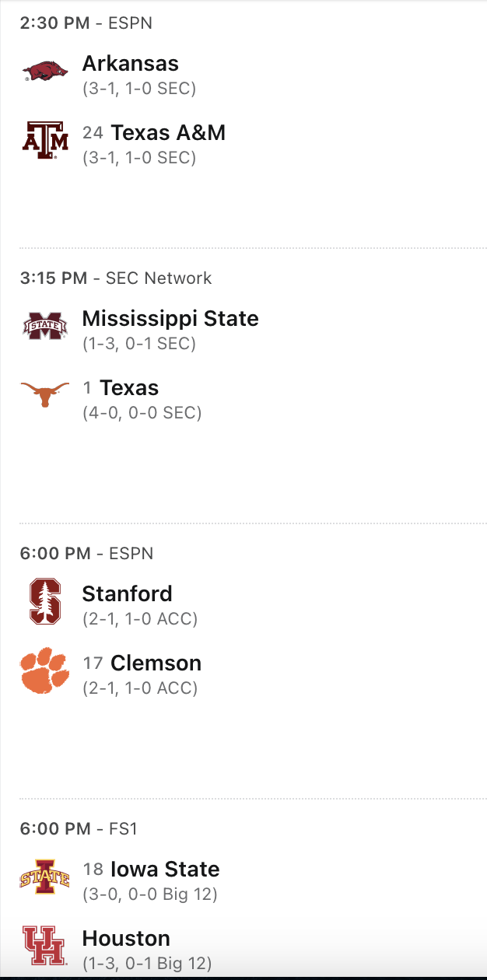Click the 3:15 PM SEC Network listing
Viewport: 487px width, 980px height.
tap(116, 278)
